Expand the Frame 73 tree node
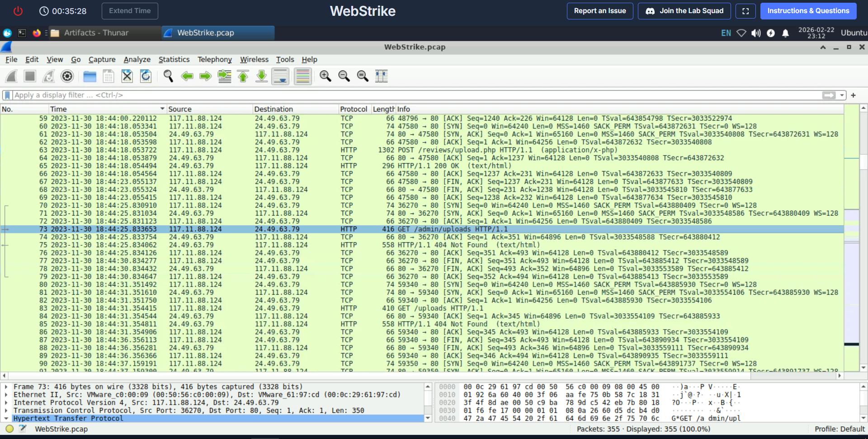This screenshot has height=439, width=868. tap(6, 387)
